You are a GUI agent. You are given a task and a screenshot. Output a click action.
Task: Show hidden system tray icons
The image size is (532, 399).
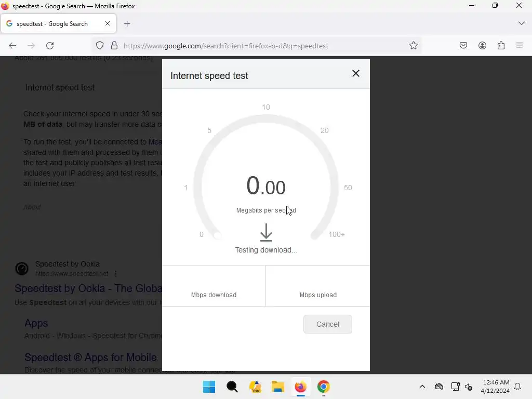click(422, 387)
